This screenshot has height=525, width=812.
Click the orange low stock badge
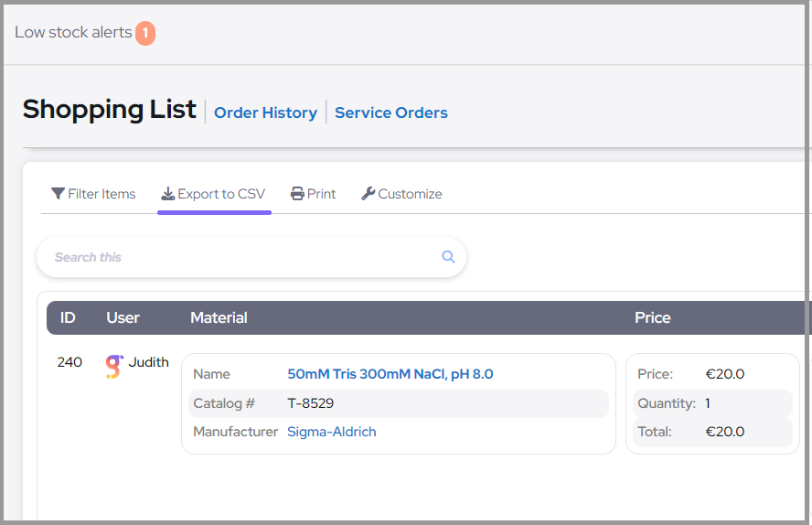pos(145,34)
